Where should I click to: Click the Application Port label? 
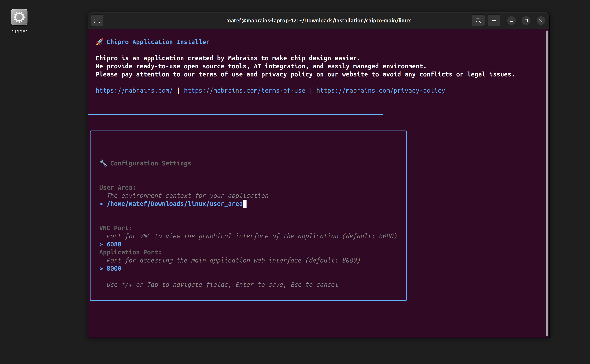click(130, 252)
